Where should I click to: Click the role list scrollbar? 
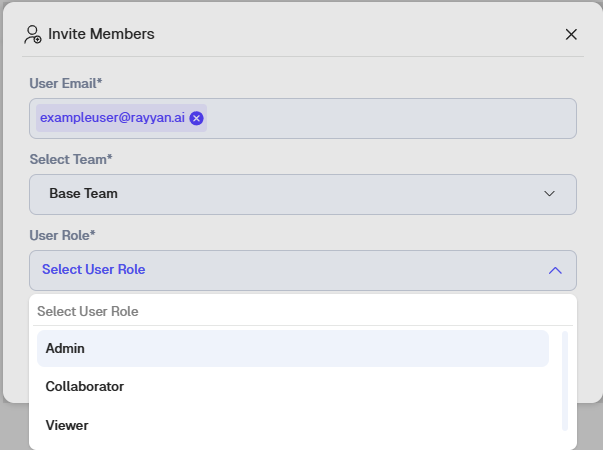point(565,380)
